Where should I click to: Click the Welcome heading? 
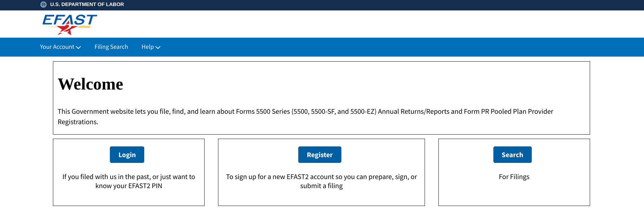tap(91, 84)
